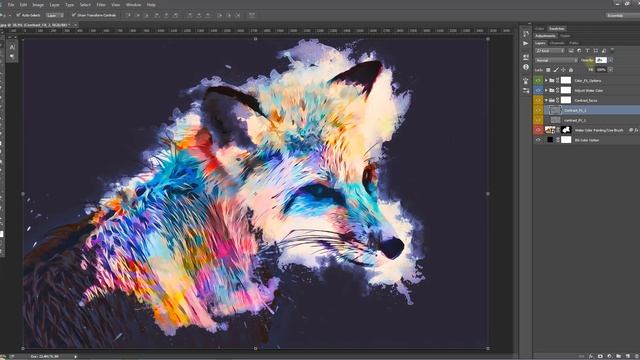Open the Info panel icon in dock
The width and height of the screenshot is (640, 360).
coord(526,67)
